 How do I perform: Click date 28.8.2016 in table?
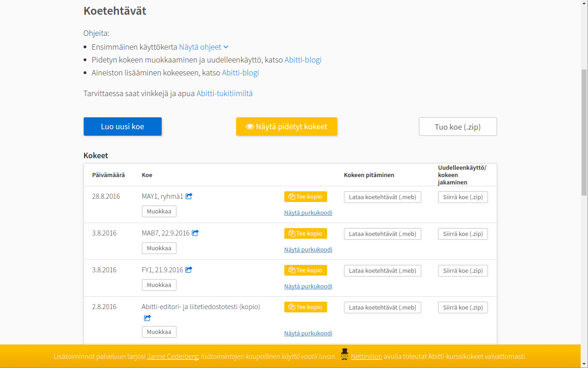pyautogui.click(x=106, y=196)
